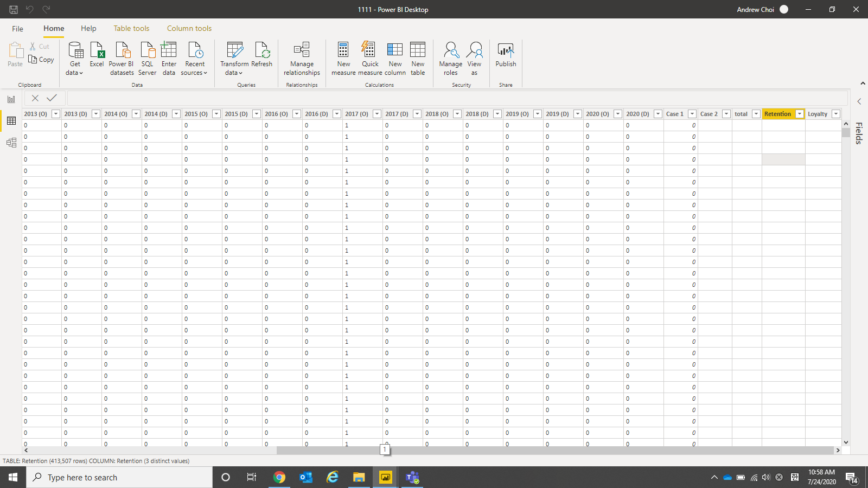Image resolution: width=868 pixels, height=488 pixels.
Task: Switch to Model view in sidebar
Action: pyautogui.click(x=11, y=143)
